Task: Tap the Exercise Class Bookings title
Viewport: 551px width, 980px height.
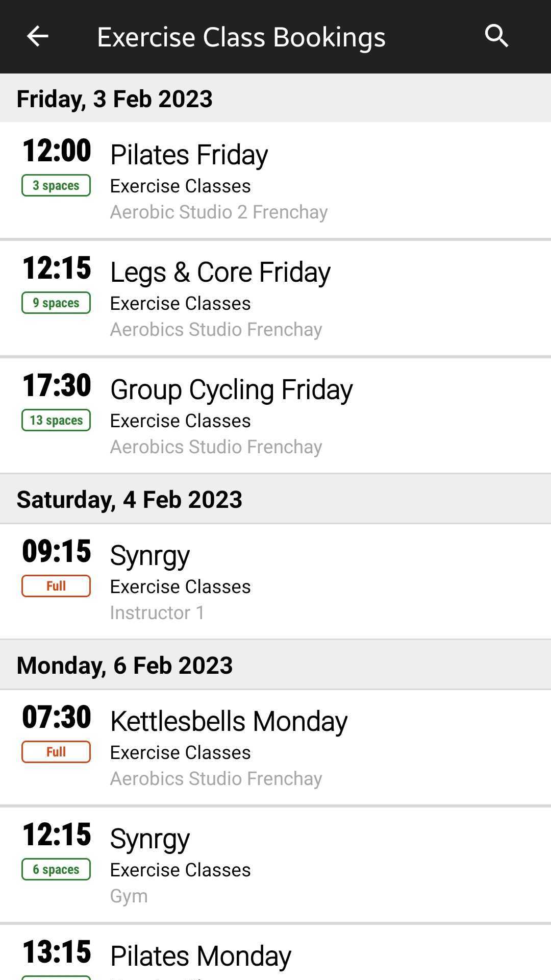Action: [241, 37]
